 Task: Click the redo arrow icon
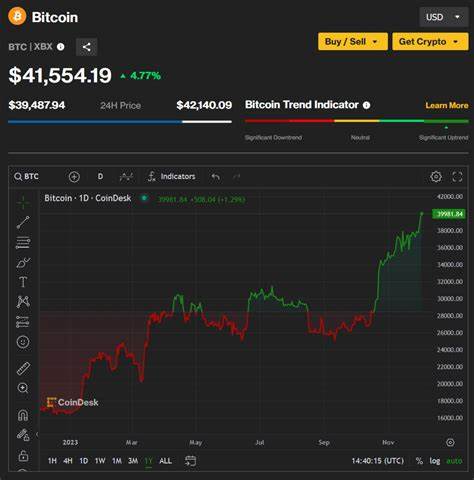[x=237, y=177]
